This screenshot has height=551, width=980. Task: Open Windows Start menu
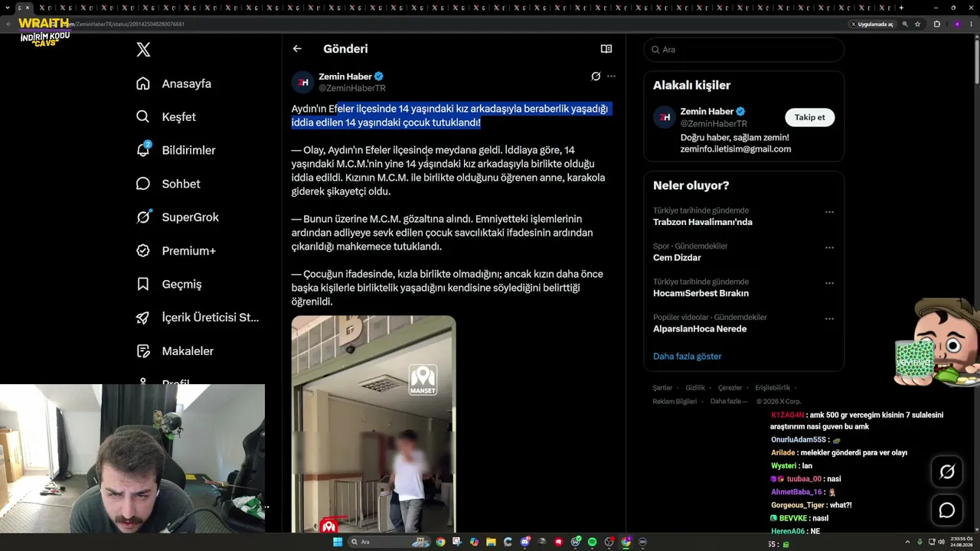(x=337, y=542)
